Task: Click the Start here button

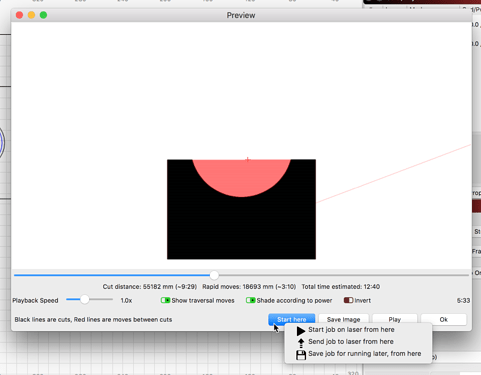Action: (292, 319)
